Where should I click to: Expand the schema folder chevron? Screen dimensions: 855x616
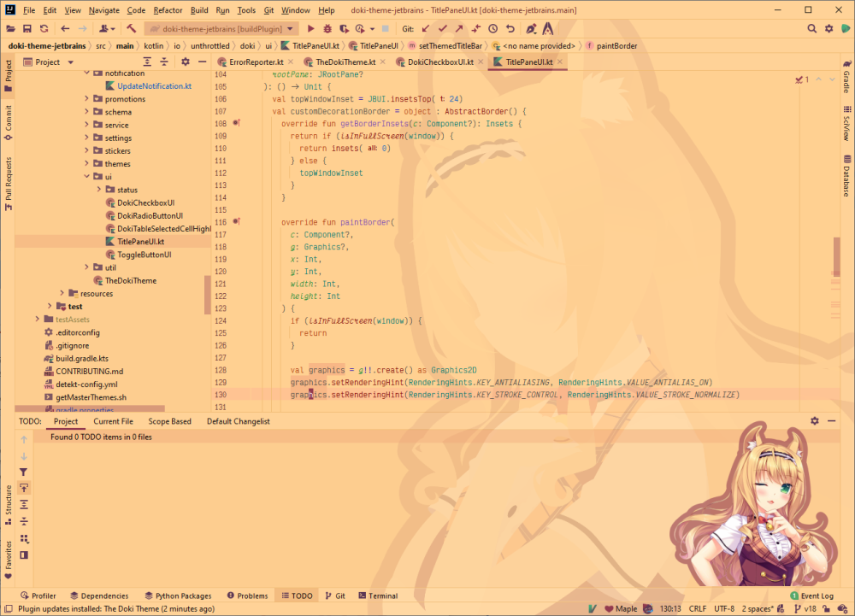pos(86,112)
